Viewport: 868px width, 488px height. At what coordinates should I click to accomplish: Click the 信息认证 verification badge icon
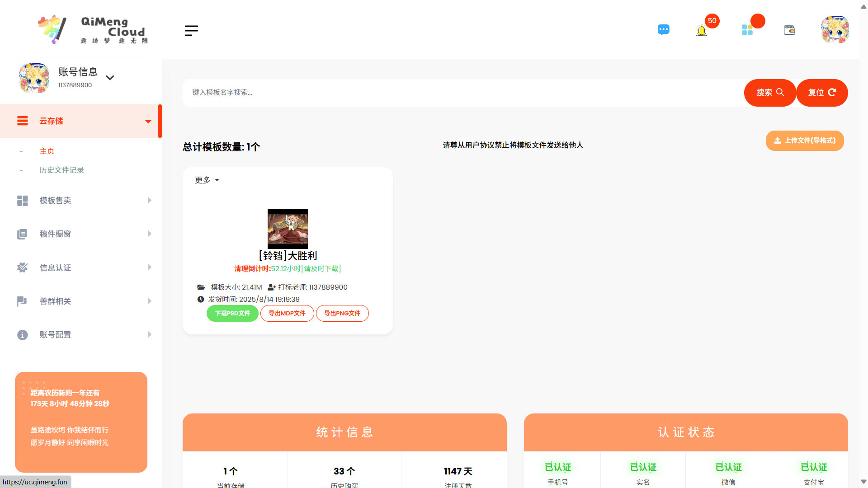pyautogui.click(x=22, y=267)
